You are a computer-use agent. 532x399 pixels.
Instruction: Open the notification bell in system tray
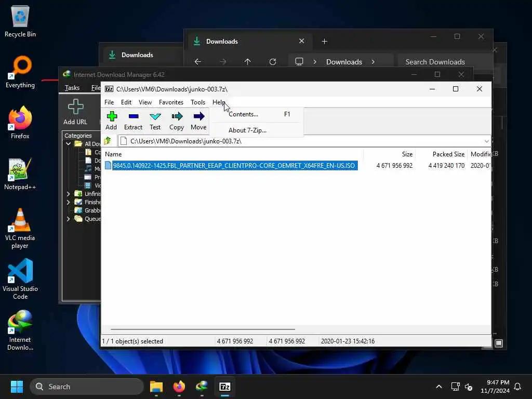click(517, 387)
